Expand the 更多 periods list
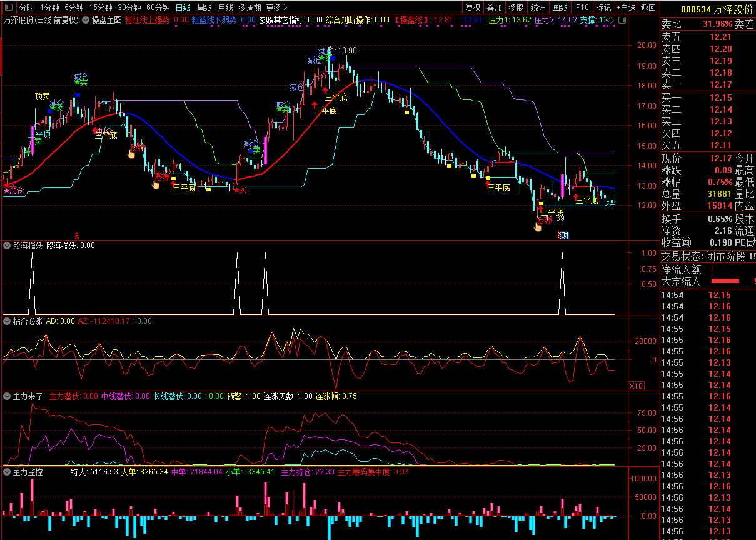Image resolution: width=756 pixels, height=540 pixels. (276, 7)
